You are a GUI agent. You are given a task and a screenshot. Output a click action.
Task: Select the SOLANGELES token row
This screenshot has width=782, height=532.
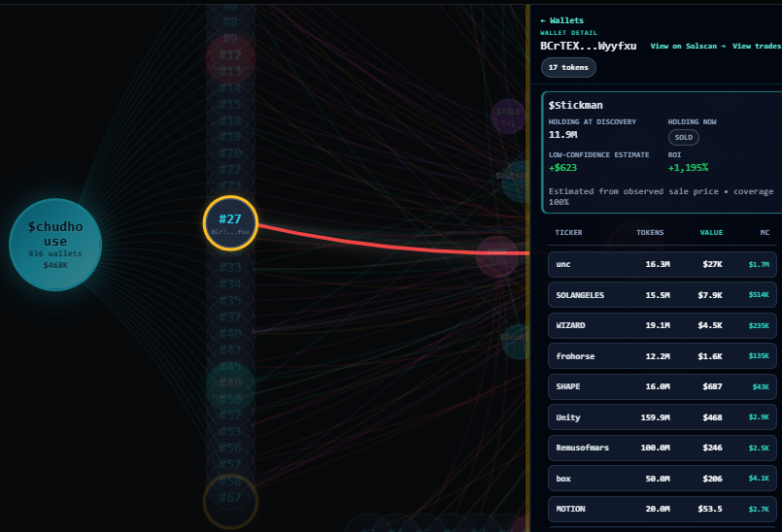tap(663, 295)
